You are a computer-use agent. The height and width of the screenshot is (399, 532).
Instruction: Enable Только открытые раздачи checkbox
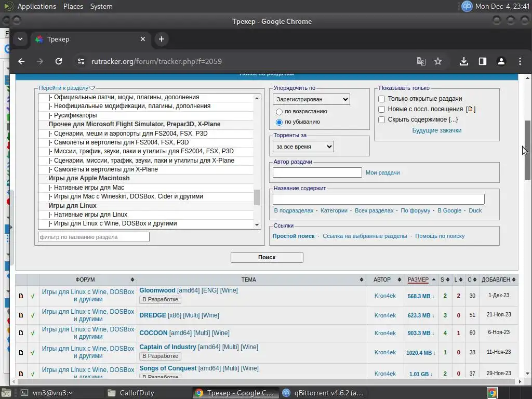tap(382, 99)
